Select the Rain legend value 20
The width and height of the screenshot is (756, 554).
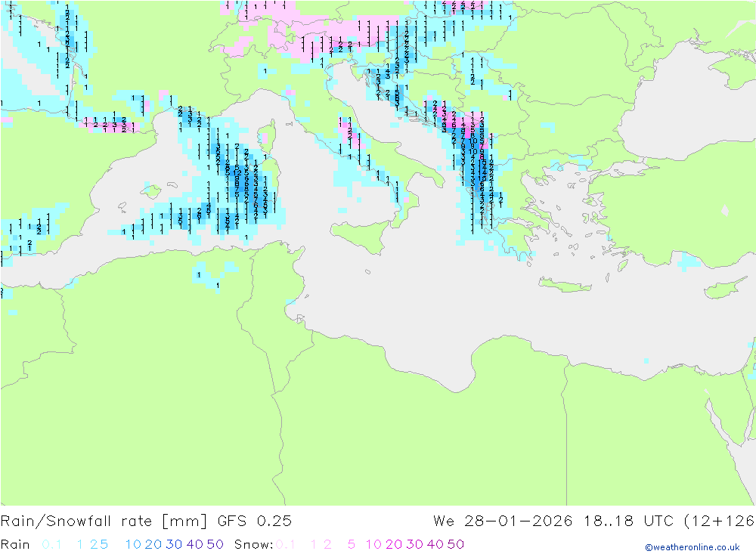(x=153, y=544)
